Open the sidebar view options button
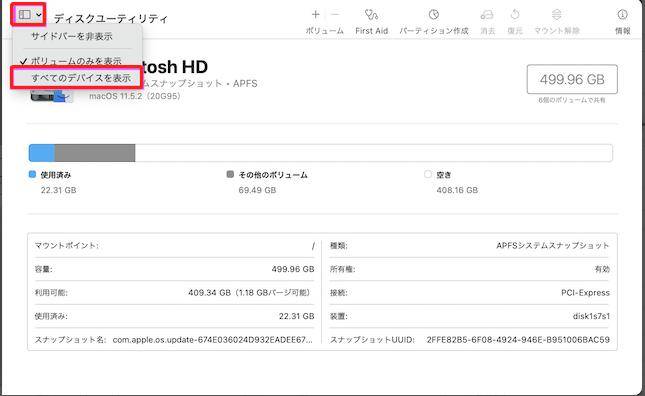Screen dimensions: 645x396 pyautogui.click(x=29, y=15)
